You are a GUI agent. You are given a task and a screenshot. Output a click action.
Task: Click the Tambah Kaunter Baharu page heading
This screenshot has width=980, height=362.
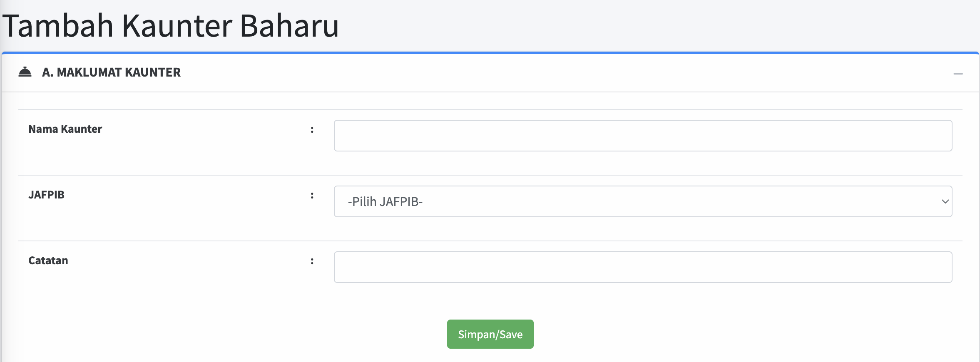[x=171, y=26]
